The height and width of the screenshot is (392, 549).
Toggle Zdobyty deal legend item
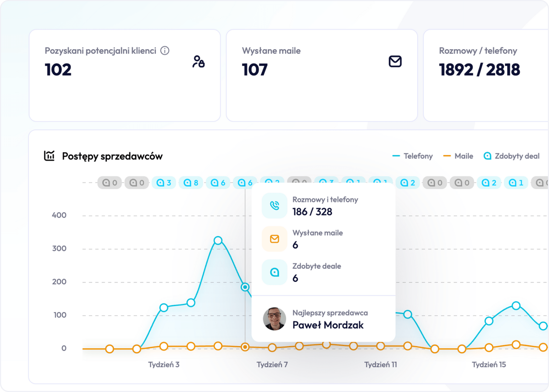[x=511, y=156]
